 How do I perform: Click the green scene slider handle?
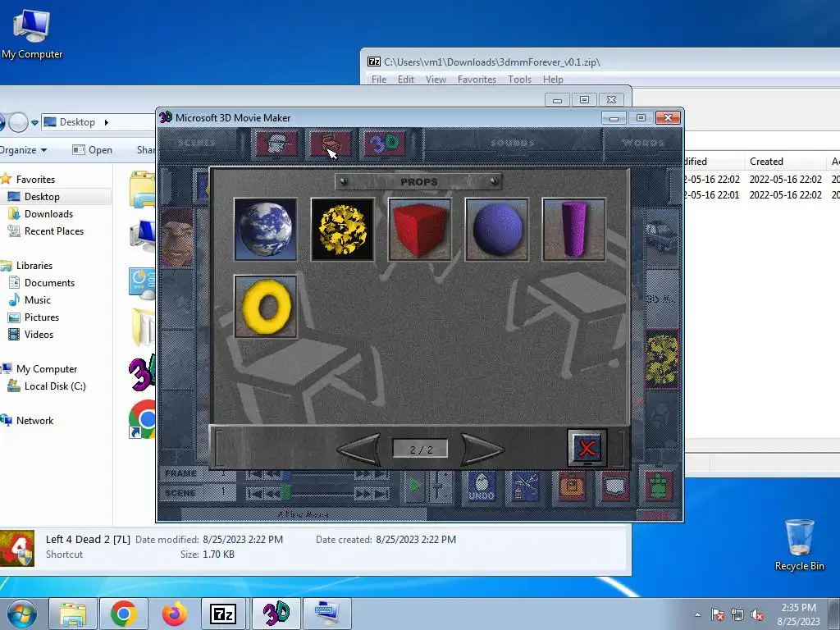click(285, 492)
